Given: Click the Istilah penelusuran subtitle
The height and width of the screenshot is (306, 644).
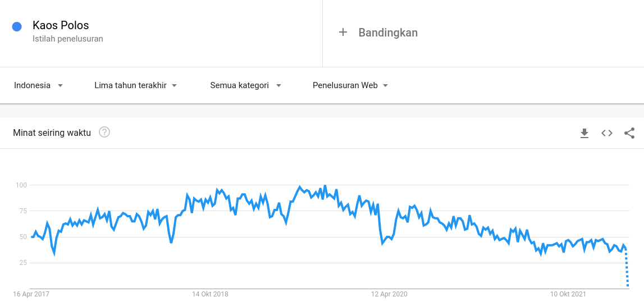Looking at the screenshot, I should click(68, 39).
